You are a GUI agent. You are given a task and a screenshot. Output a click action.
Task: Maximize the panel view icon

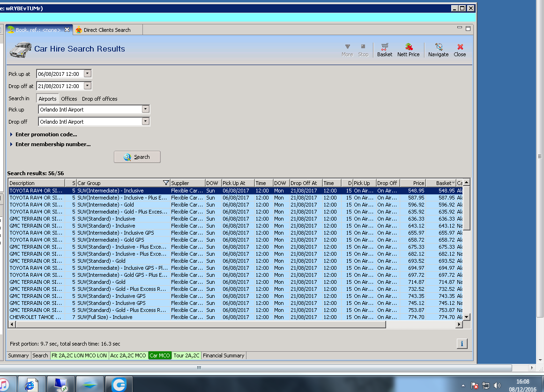(468, 29)
